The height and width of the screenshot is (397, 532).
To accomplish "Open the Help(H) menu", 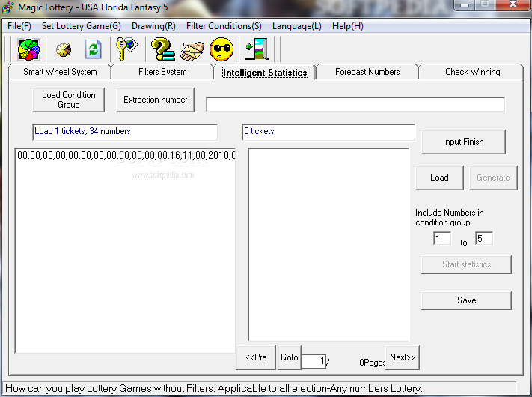I will [x=348, y=26].
